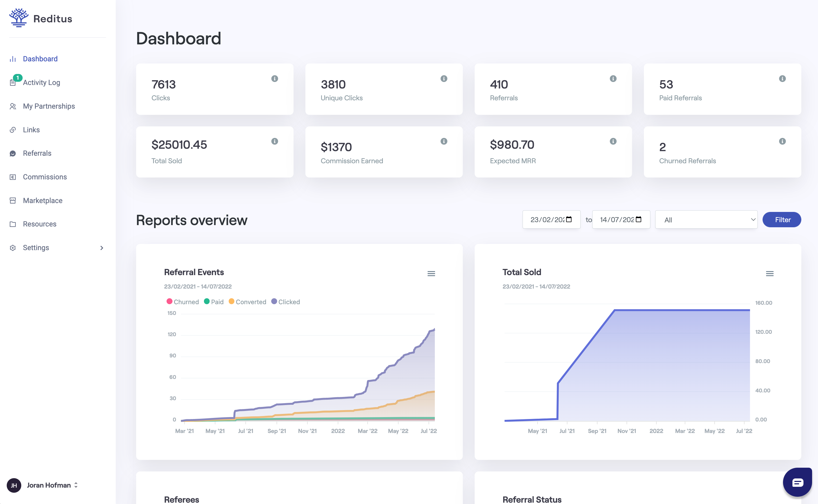Click info icon on Churned Referrals card
This screenshot has height=504, width=818.
coord(782,141)
